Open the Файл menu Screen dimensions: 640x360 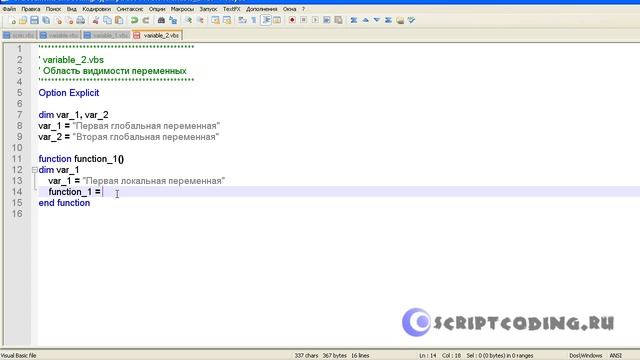click(x=9, y=9)
